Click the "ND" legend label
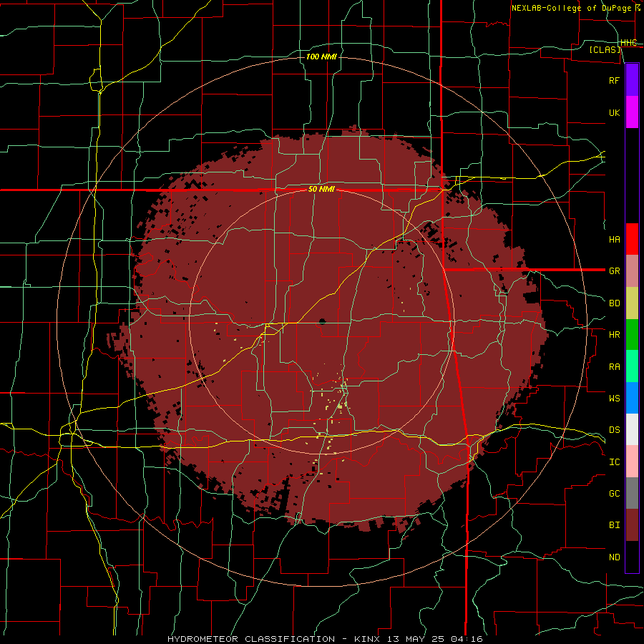Viewport: 644px width, 644px height. click(x=614, y=557)
